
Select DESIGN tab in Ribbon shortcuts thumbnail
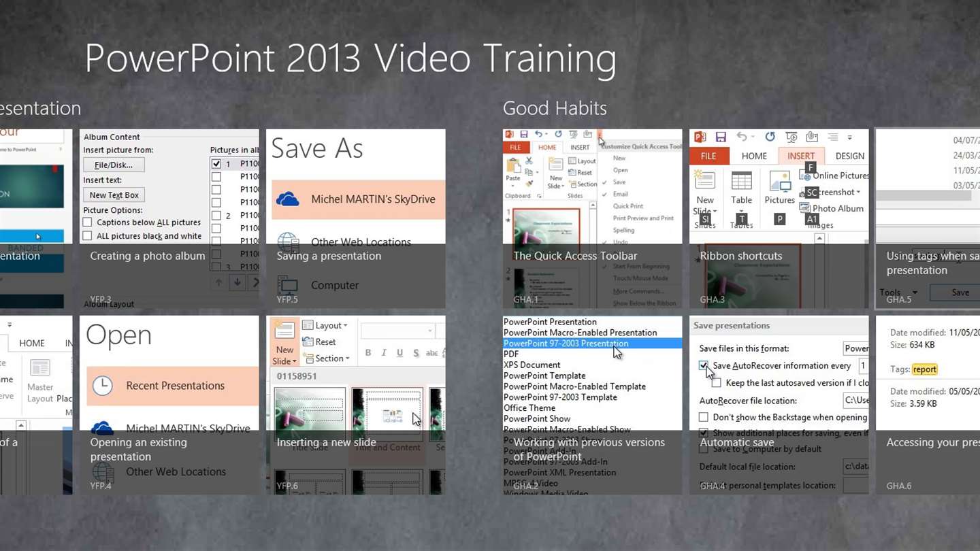click(x=849, y=156)
